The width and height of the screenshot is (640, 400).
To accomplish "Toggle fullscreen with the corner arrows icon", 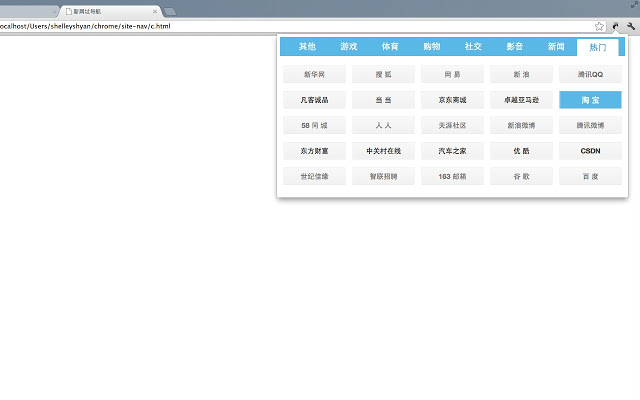I will (x=634, y=4).
